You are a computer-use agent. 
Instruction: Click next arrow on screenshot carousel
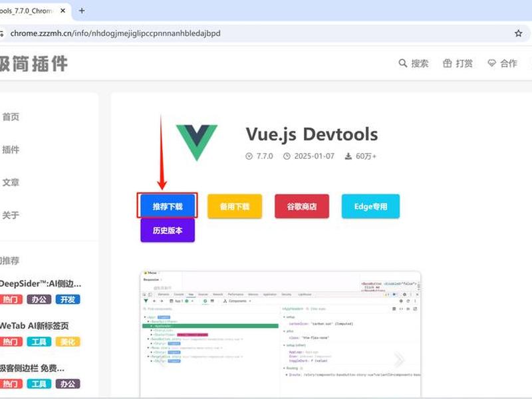tap(399, 360)
